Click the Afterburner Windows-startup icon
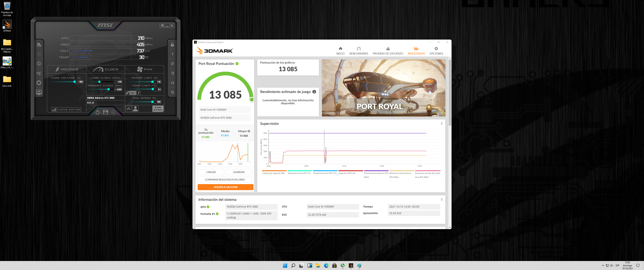The height and width of the screenshot is (270, 644). point(162,25)
